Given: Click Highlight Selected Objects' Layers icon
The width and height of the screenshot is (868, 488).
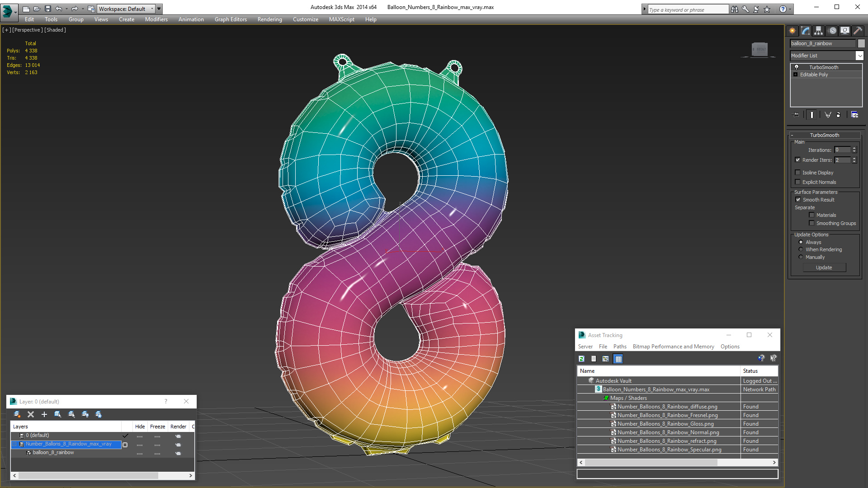Looking at the screenshot, I should point(71,414).
